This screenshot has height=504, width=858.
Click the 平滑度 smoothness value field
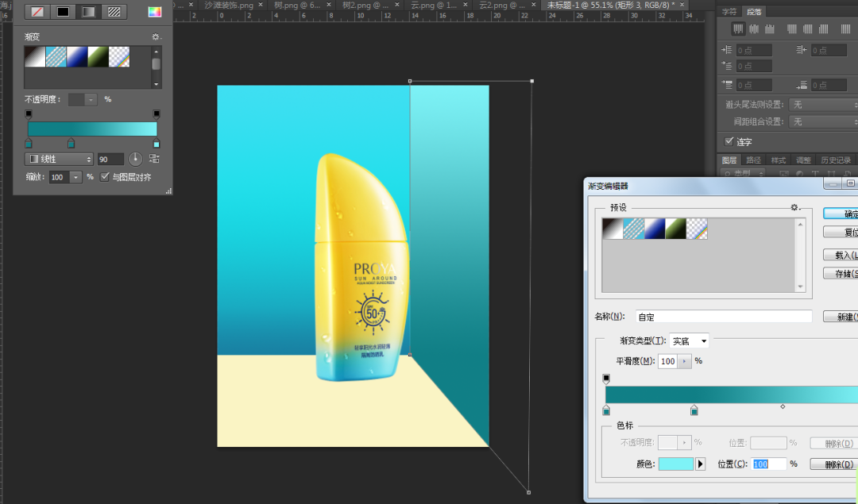(668, 361)
